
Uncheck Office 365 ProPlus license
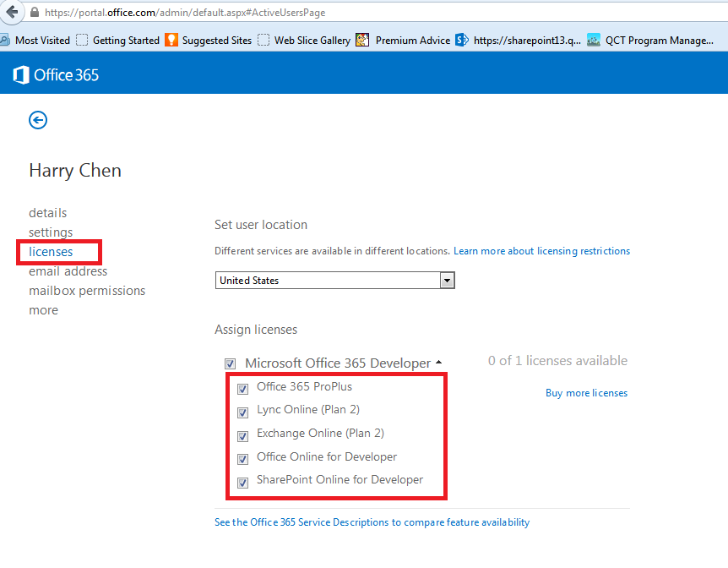(x=242, y=389)
